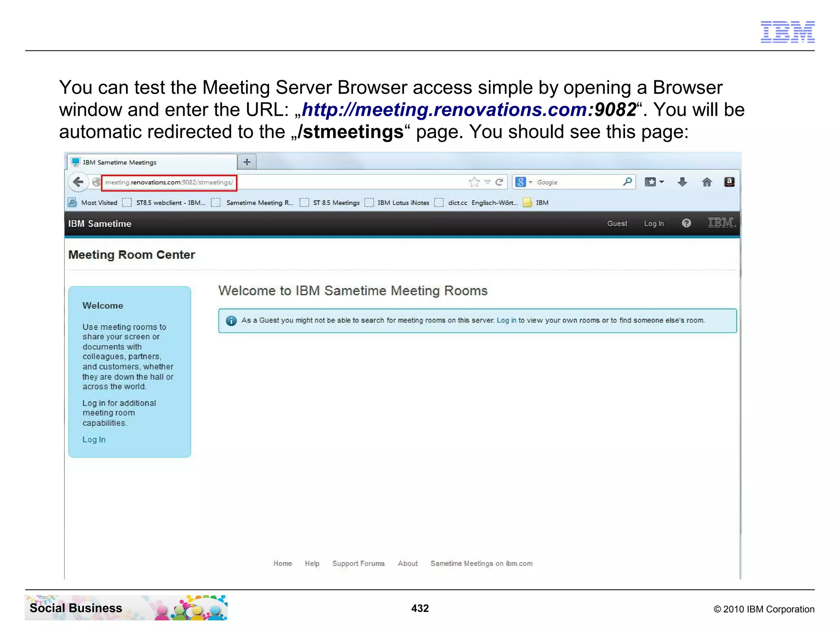840x630 pixels.
Task: Open Most Visited bookmarks
Action: click(93, 203)
